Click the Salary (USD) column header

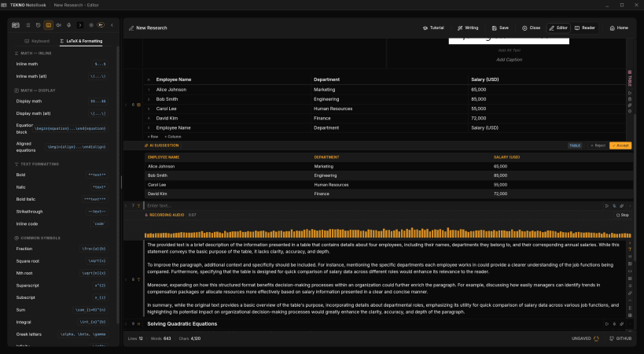coord(484,79)
